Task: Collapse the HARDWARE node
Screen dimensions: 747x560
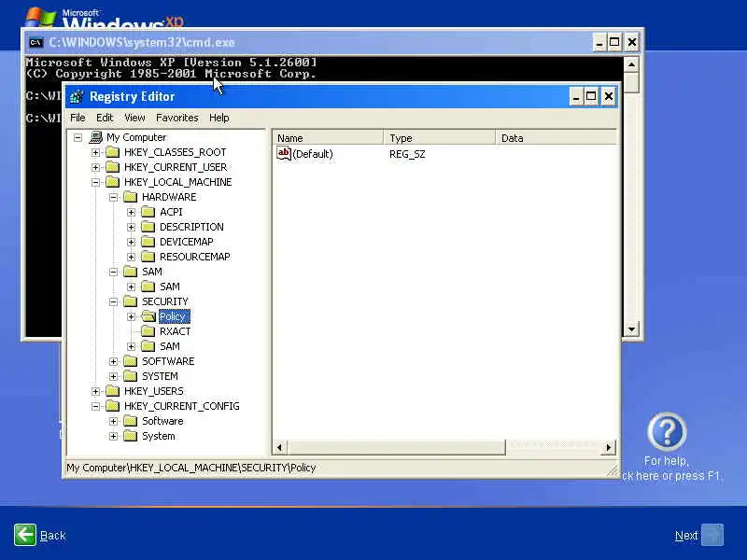Action: pyautogui.click(x=113, y=197)
